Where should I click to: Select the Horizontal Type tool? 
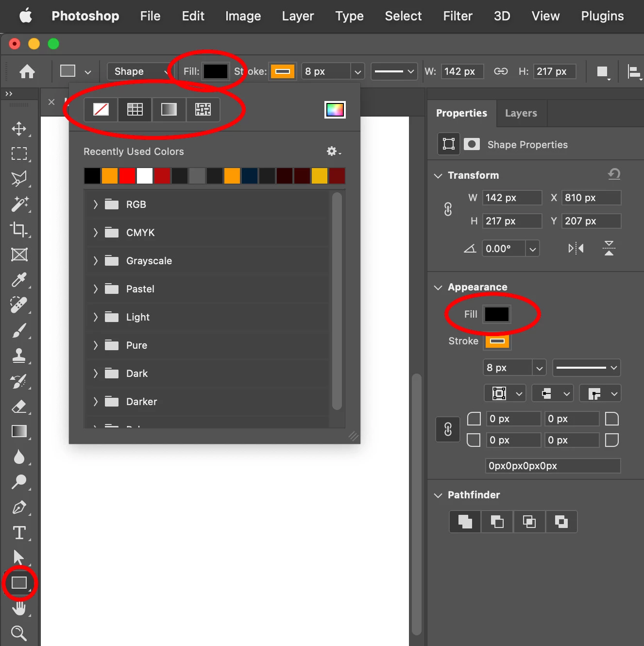pyautogui.click(x=19, y=533)
